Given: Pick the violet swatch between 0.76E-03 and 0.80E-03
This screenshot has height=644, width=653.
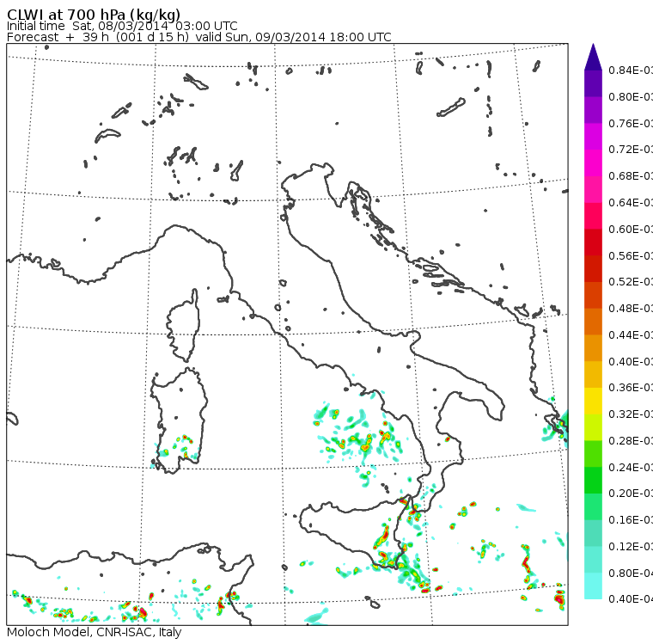Looking at the screenshot, I should 593,110.
